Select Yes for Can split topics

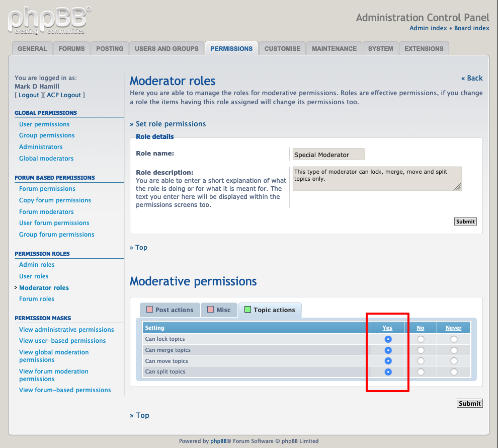[x=388, y=372]
